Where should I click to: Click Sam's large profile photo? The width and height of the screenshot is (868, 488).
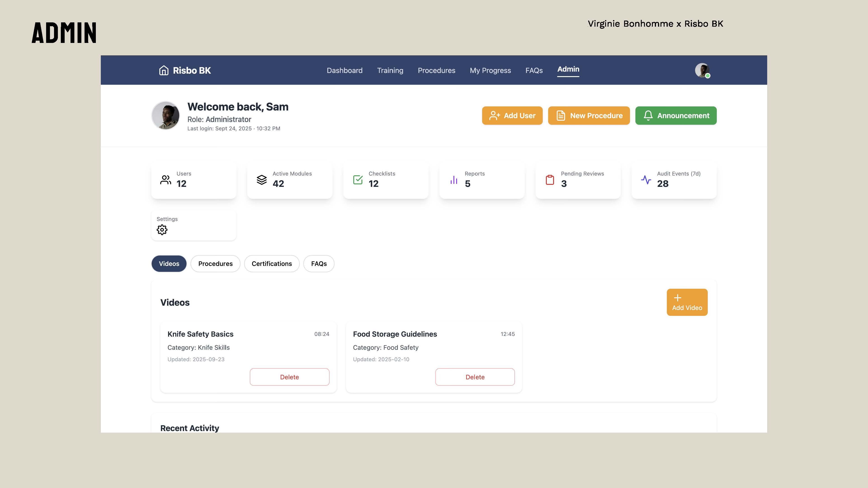coord(165,115)
